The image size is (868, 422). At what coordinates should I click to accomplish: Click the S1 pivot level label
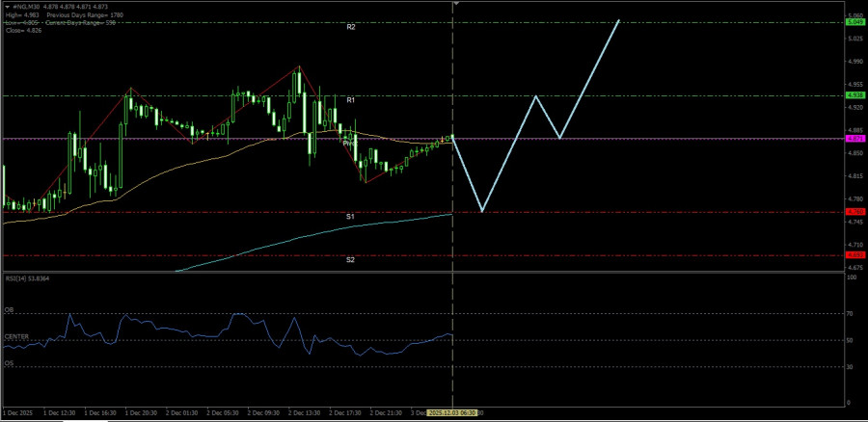tap(350, 217)
